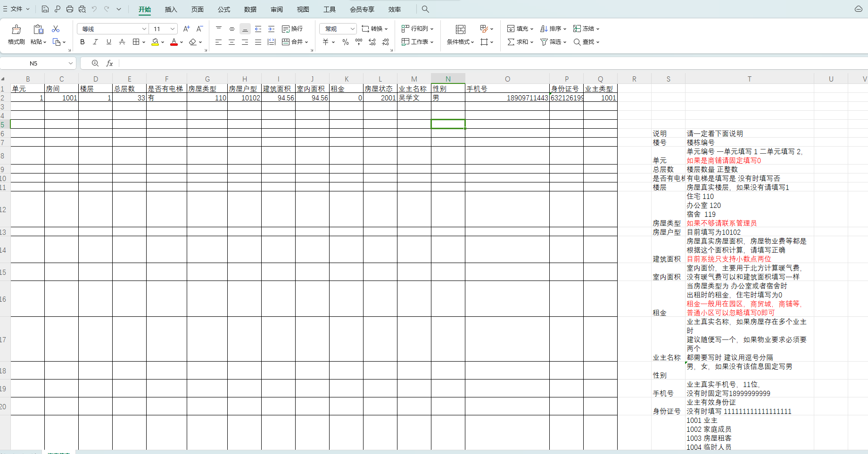Click the Sum (求和) button
Screen dimensions: 868x454
point(520,42)
